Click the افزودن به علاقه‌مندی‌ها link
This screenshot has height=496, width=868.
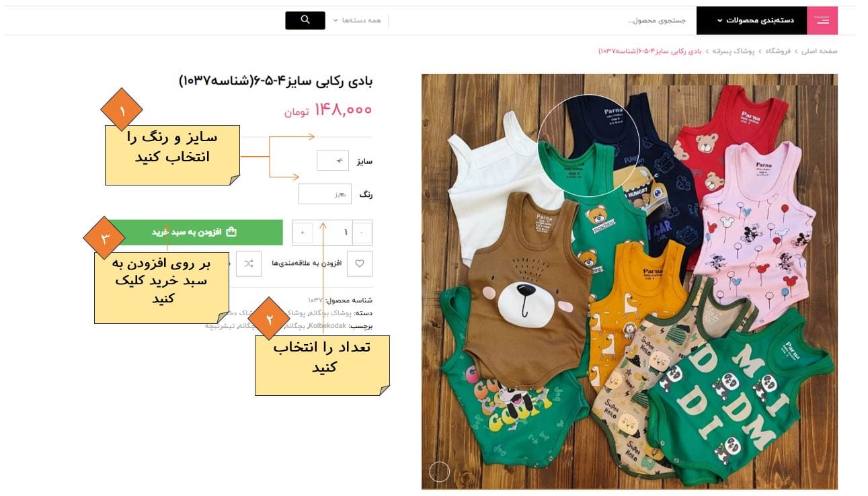[307, 263]
